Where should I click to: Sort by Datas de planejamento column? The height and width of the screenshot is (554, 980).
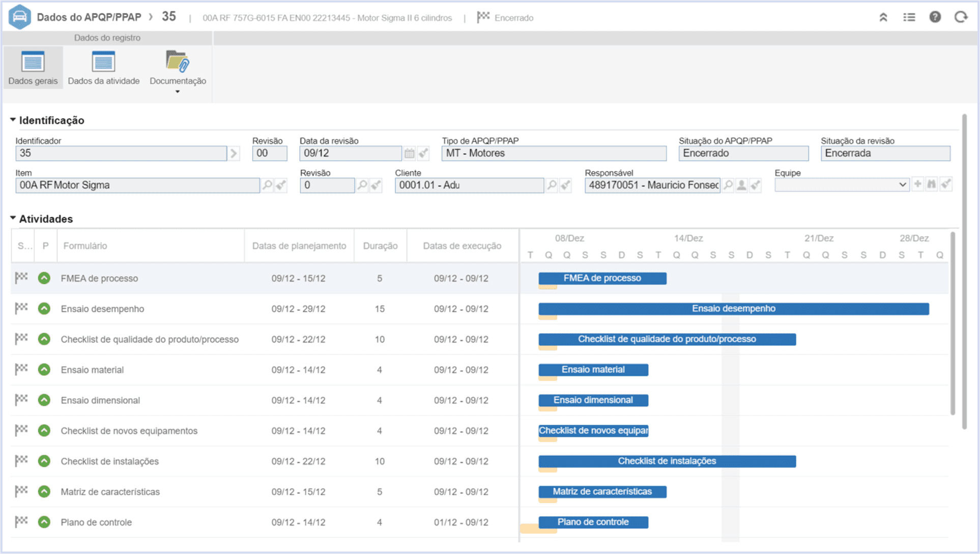(299, 246)
